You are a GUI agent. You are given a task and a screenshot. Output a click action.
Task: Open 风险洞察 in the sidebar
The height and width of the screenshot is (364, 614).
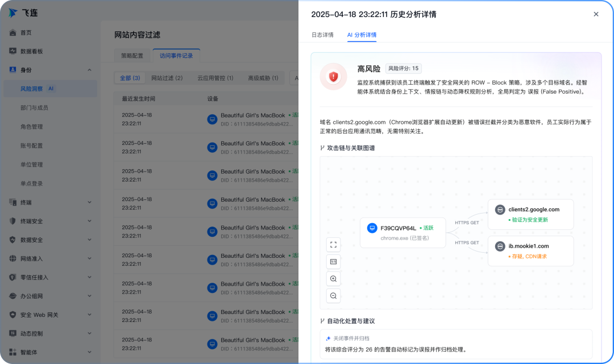pyautogui.click(x=50, y=89)
